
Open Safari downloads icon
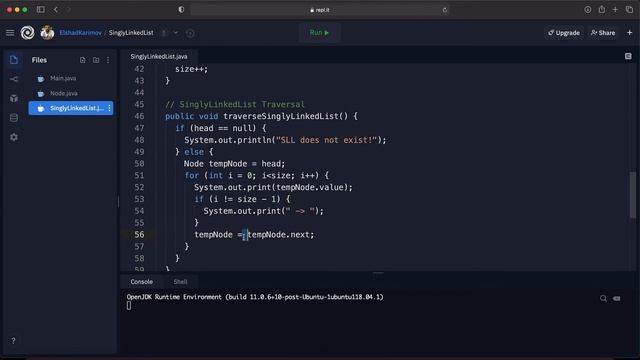tap(587, 9)
